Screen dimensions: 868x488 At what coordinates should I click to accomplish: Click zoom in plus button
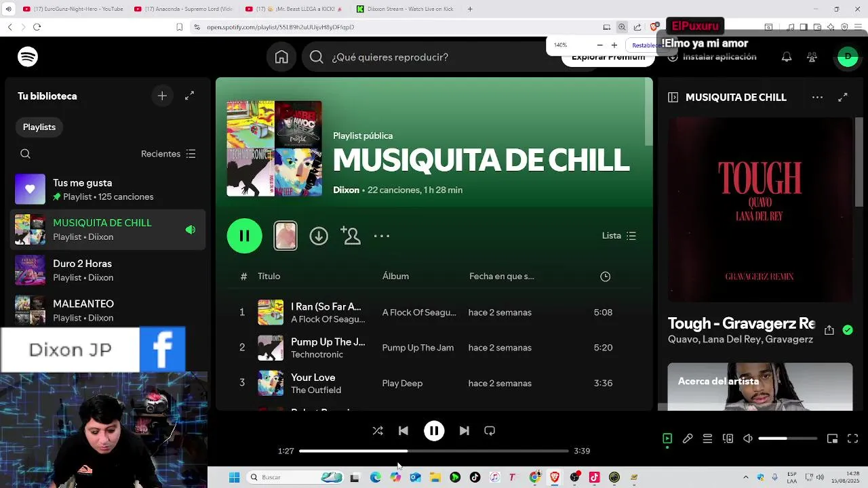coord(614,45)
